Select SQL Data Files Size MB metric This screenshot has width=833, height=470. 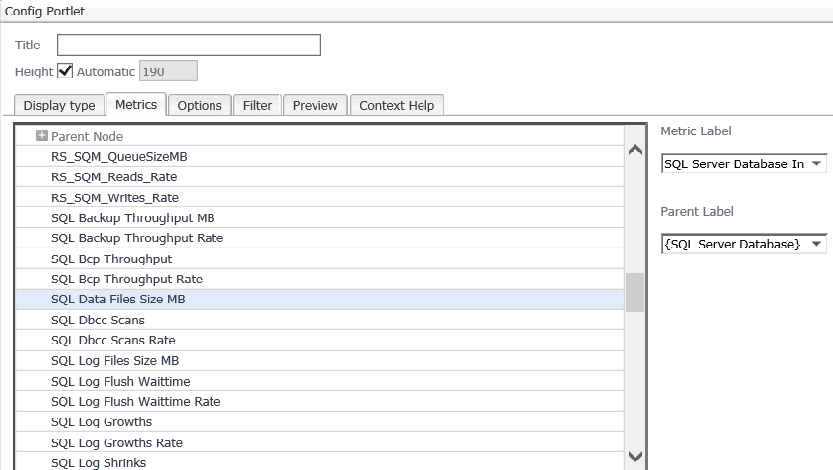[x=118, y=299]
